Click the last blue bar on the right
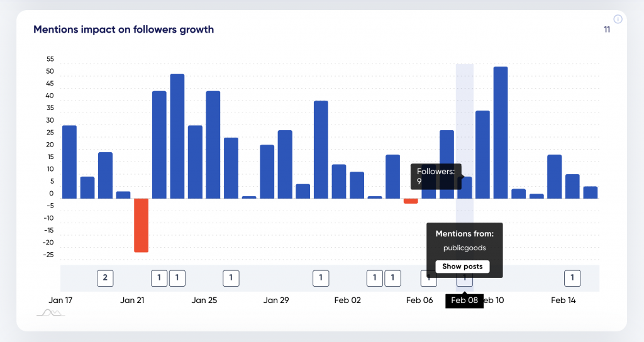Viewport: 644px width, 342px height. [591, 192]
